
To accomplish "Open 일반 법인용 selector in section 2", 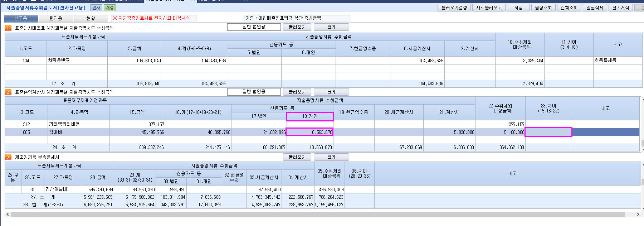I will pos(254,92).
